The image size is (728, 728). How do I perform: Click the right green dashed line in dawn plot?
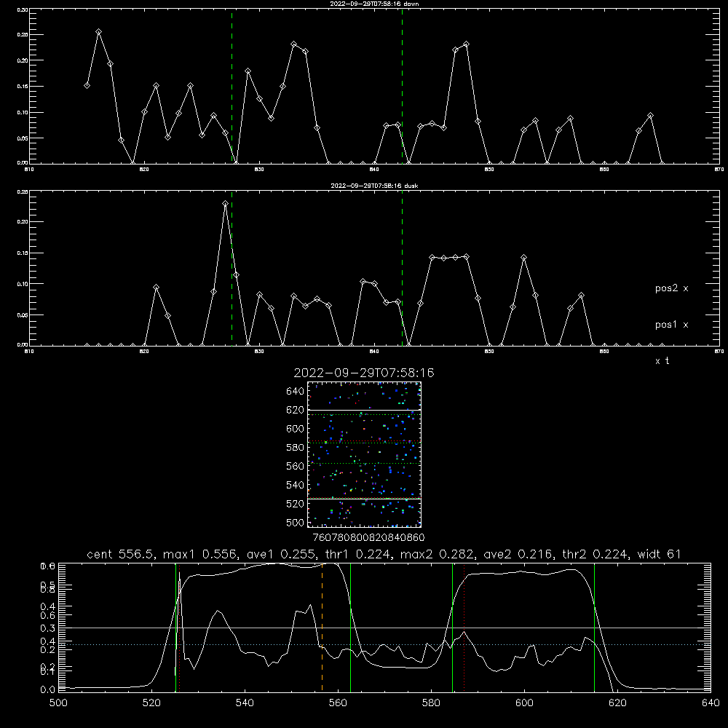(x=402, y=86)
